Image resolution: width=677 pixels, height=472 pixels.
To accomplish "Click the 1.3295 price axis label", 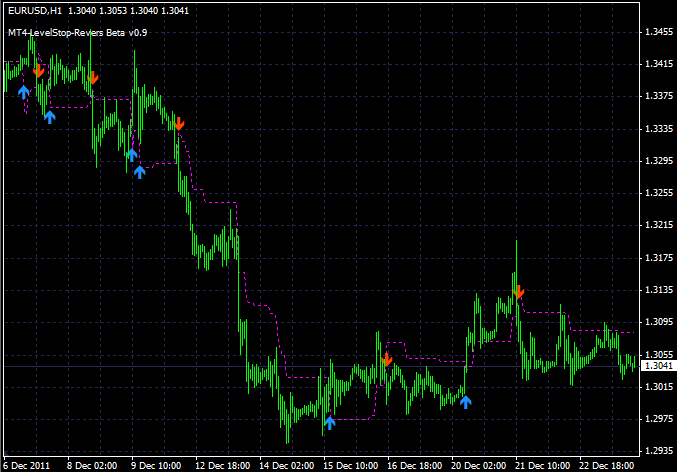I will (659, 161).
